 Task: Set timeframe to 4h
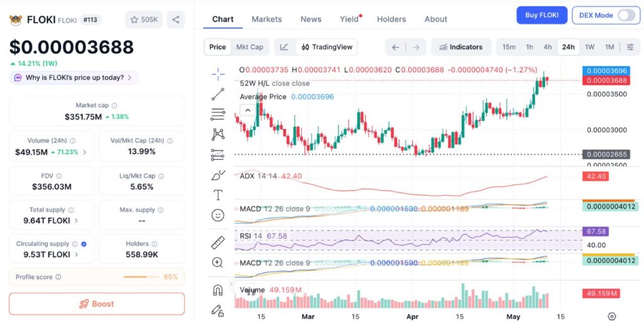pos(548,47)
